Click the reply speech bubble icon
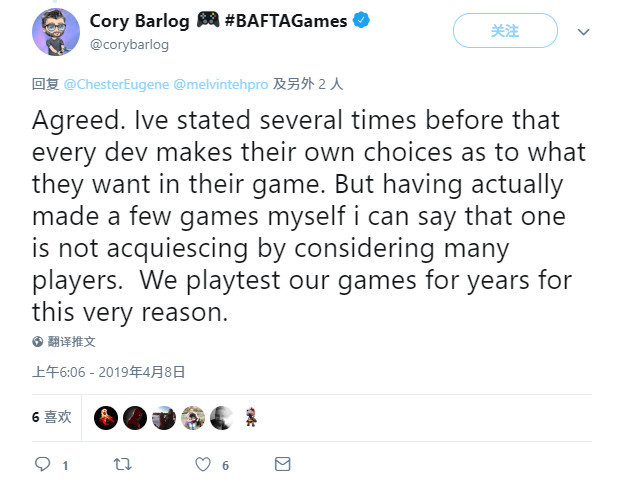The height and width of the screenshot is (496, 620). point(42,465)
